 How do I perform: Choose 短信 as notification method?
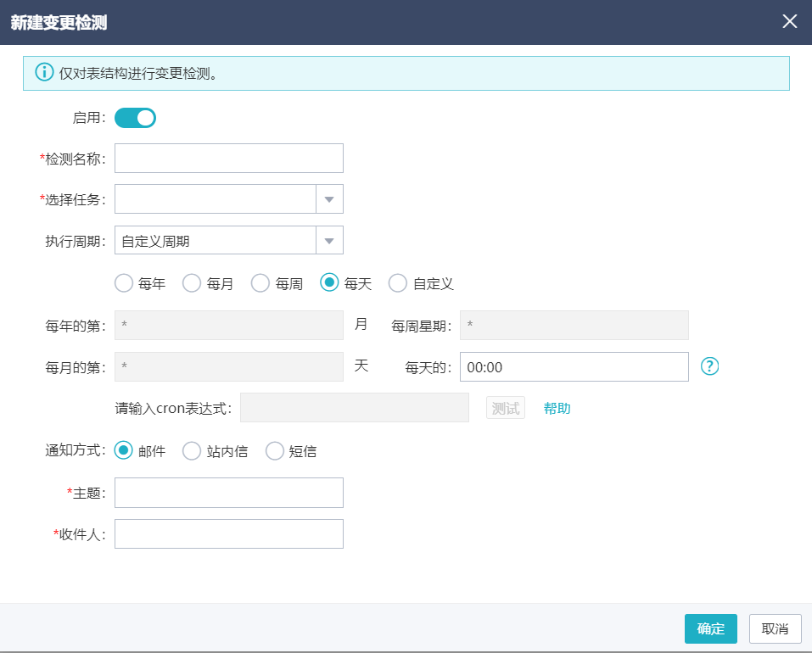(275, 451)
